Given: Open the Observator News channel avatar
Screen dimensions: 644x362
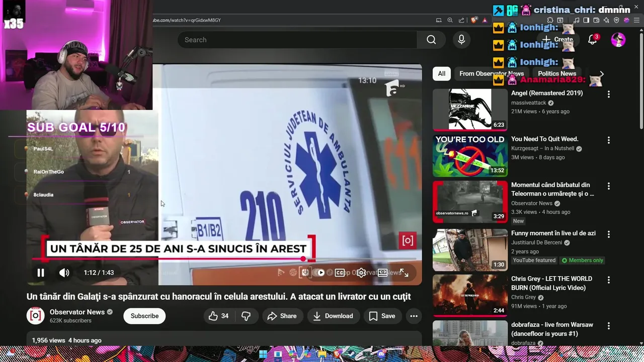Looking at the screenshot, I should pyautogui.click(x=35, y=316).
